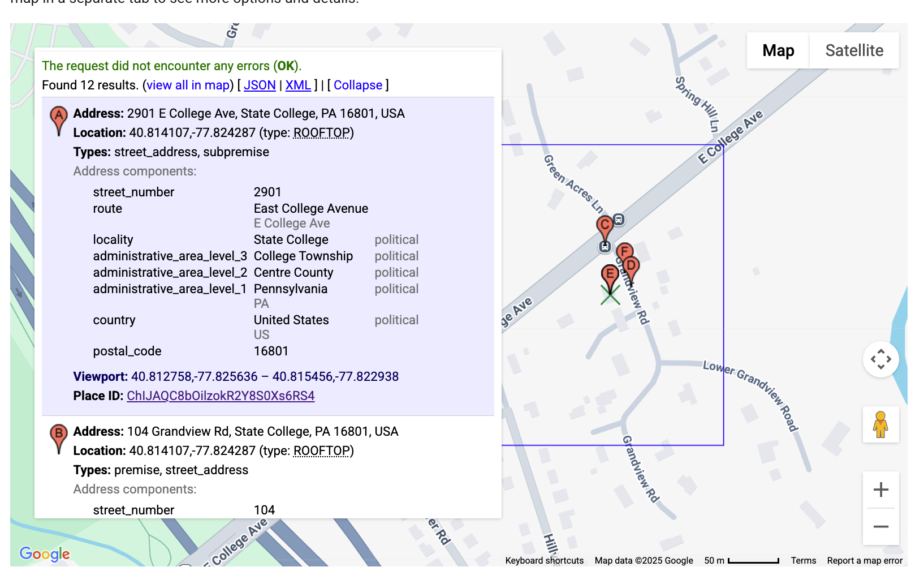The width and height of the screenshot is (924, 584).
Task: Open the JSON response link
Action: (260, 85)
